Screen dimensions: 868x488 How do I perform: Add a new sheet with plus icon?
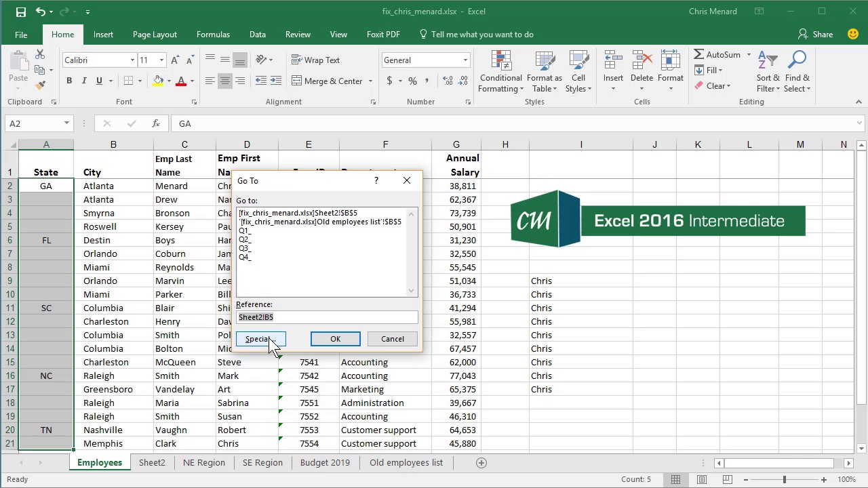point(481,462)
